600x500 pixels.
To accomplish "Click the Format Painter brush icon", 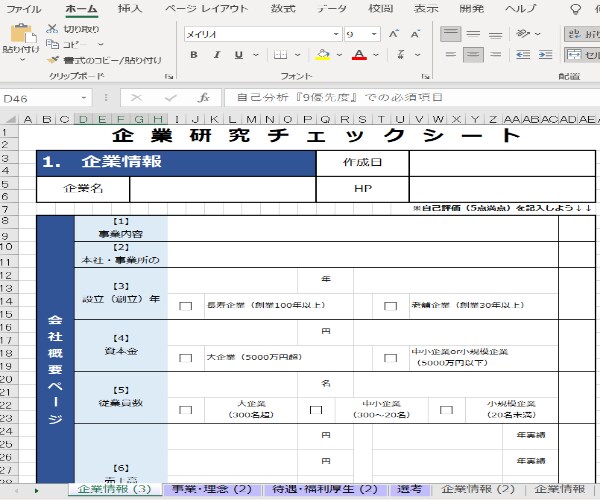I will [53, 60].
